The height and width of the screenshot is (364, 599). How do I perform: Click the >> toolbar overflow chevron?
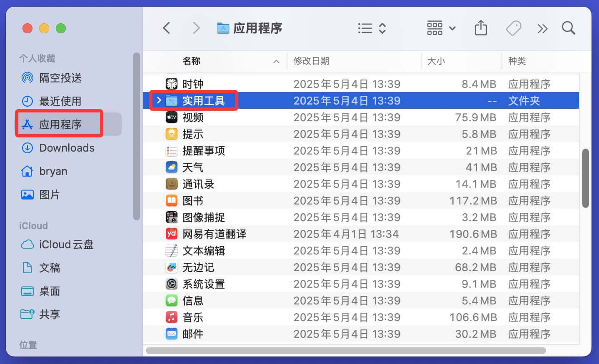pos(542,28)
